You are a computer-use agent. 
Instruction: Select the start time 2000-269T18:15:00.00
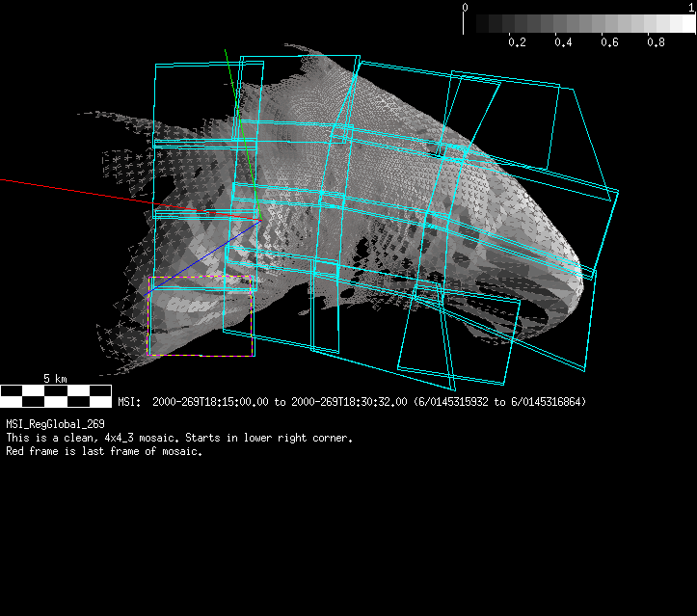tap(210, 401)
